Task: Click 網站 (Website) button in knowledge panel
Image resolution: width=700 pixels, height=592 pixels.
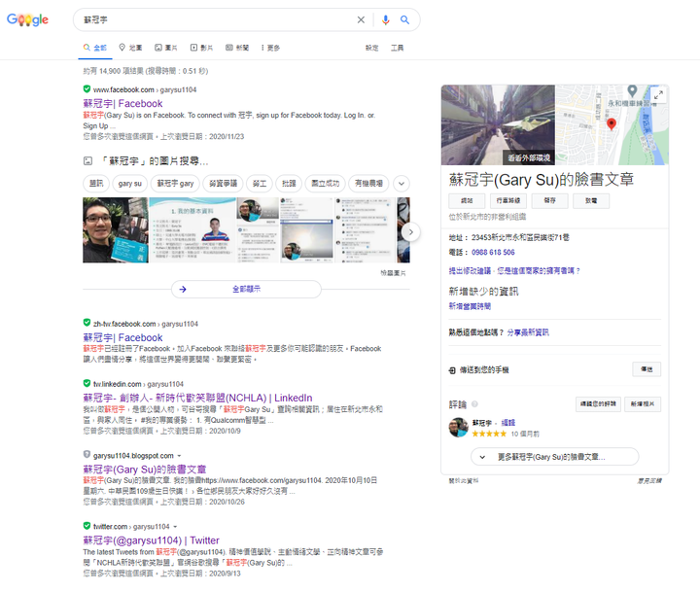Action: click(467, 201)
